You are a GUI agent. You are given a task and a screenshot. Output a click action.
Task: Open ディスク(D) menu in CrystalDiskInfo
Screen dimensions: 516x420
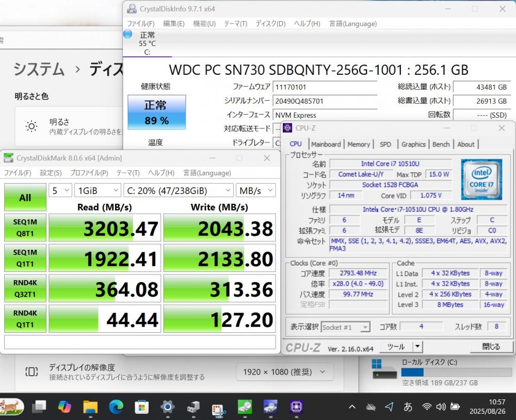point(270,24)
